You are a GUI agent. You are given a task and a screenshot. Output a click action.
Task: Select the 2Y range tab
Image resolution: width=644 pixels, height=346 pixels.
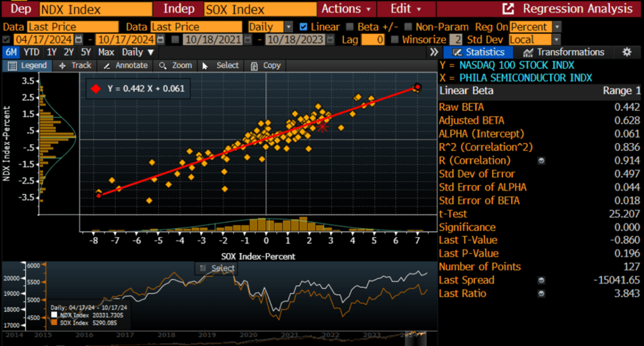68,52
